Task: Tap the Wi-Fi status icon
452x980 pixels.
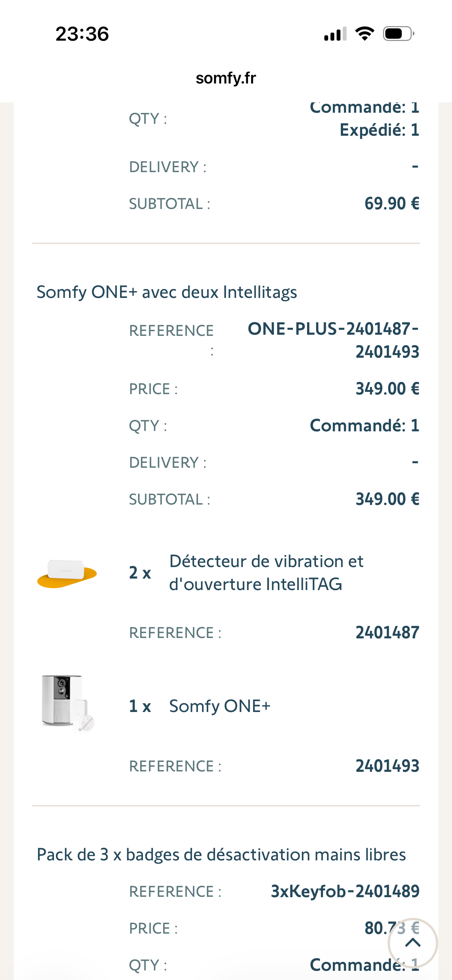Action: tap(365, 34)
